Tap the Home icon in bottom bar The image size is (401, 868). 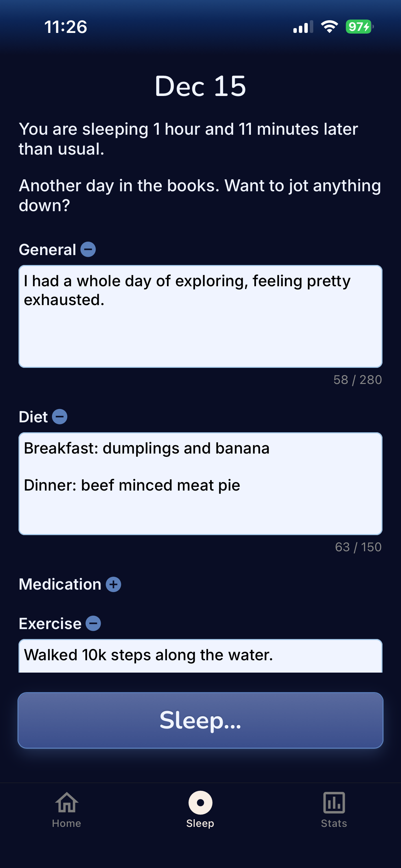coord(67,803)
